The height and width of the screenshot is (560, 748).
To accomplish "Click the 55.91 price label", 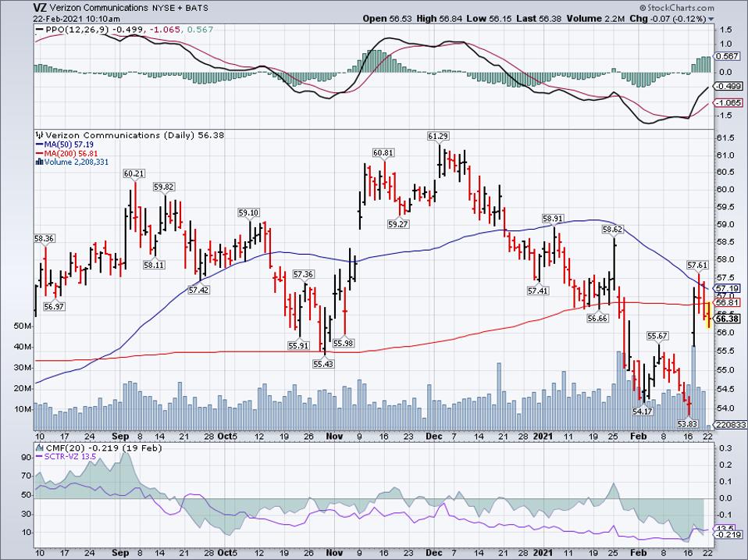I will pos(298,345).
